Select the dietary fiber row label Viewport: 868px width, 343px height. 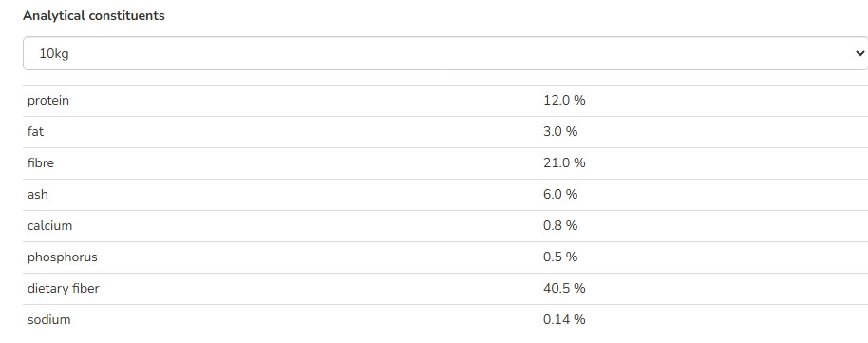pyautogui.click(x=63, y=289)
